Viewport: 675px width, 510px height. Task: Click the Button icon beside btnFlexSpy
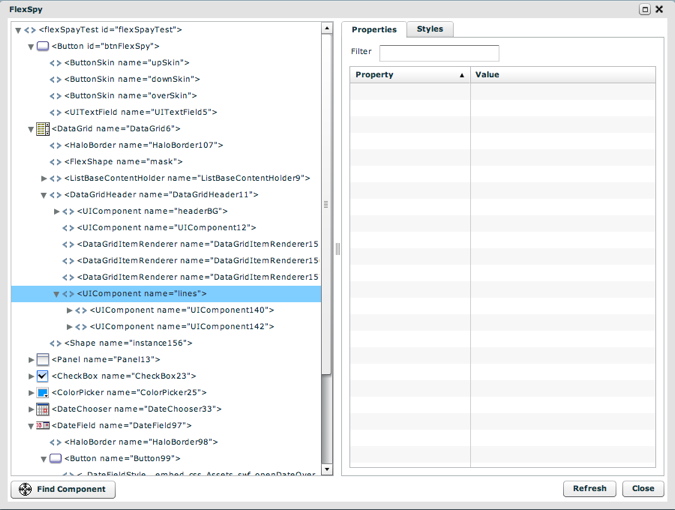tap(43, 46)
